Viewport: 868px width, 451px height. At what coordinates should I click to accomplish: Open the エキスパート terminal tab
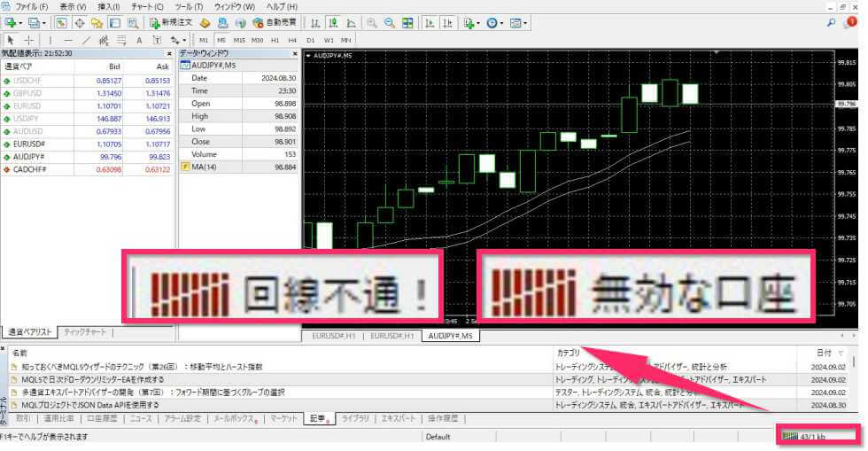[398, 418]
